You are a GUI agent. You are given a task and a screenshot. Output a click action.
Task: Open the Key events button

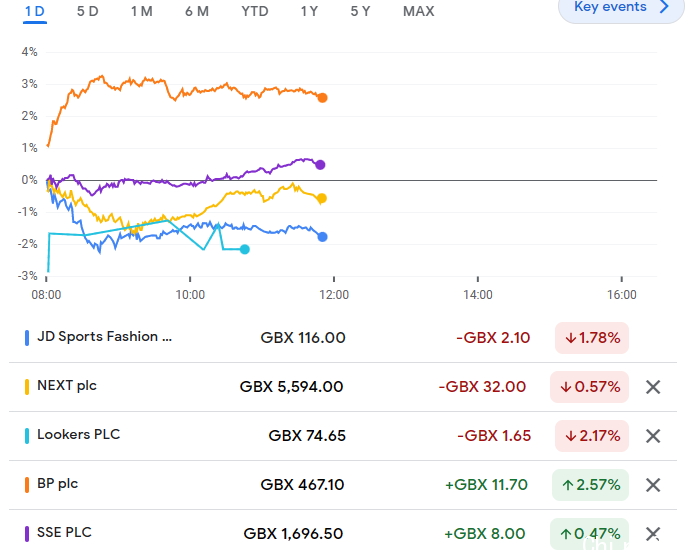click(621, 8)
